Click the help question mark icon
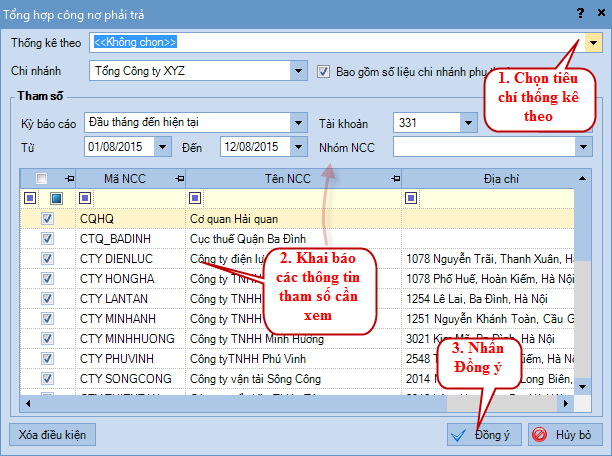The width and height of the screenshot is (612, 456). 580,11
